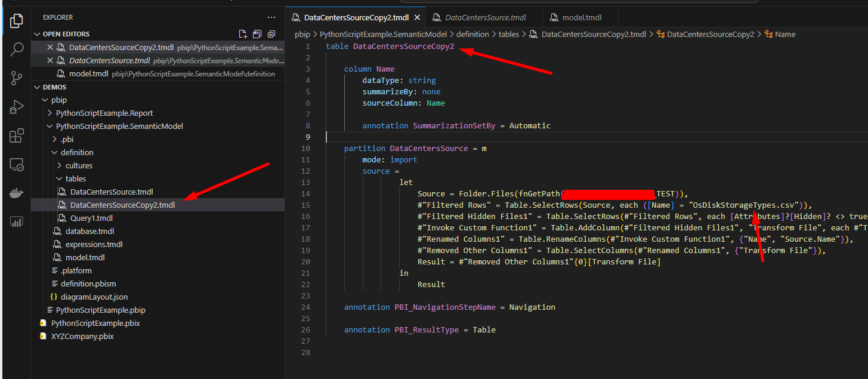Viewport: 868px width, 379px height.
Task: Click Save All icon in Open Editors
Action: pyautogui.click(x=257, y=34)
